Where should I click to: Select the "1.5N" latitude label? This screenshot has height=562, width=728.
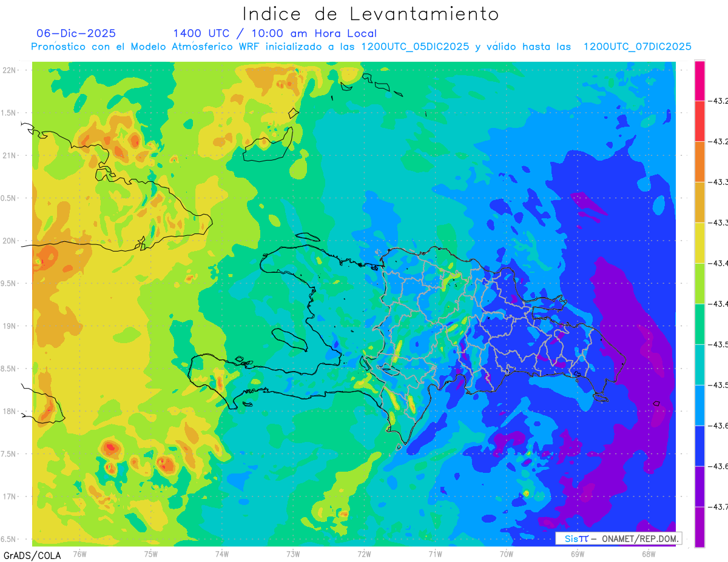tap(10, 113)
